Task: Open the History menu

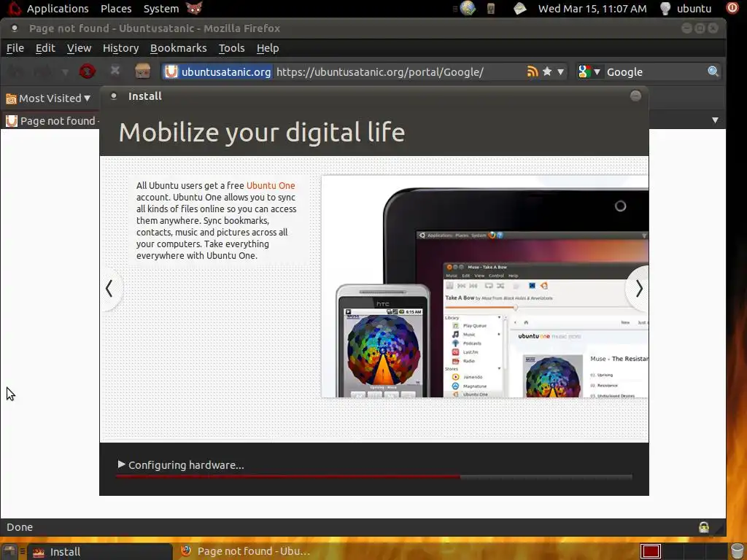Action: pos(120,48)
